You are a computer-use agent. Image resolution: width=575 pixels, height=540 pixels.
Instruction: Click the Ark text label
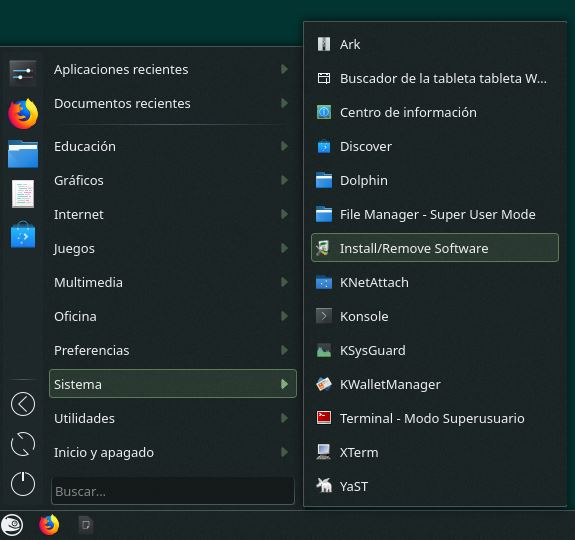click(350, 44)
